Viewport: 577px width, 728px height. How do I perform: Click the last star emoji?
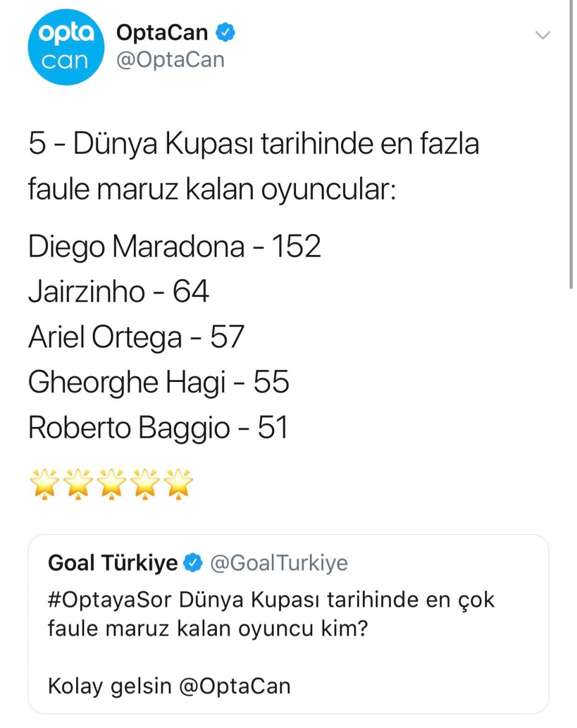(179, 483)
